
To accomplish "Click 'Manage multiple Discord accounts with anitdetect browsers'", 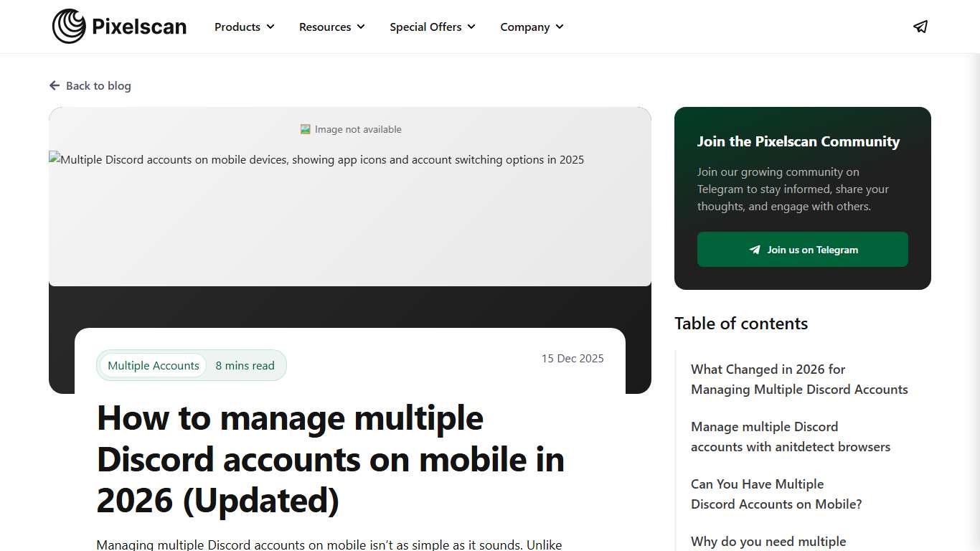I will click(790, 436).
